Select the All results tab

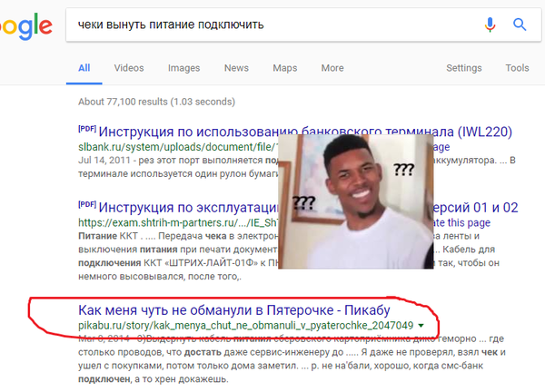(x=84, y=68)
